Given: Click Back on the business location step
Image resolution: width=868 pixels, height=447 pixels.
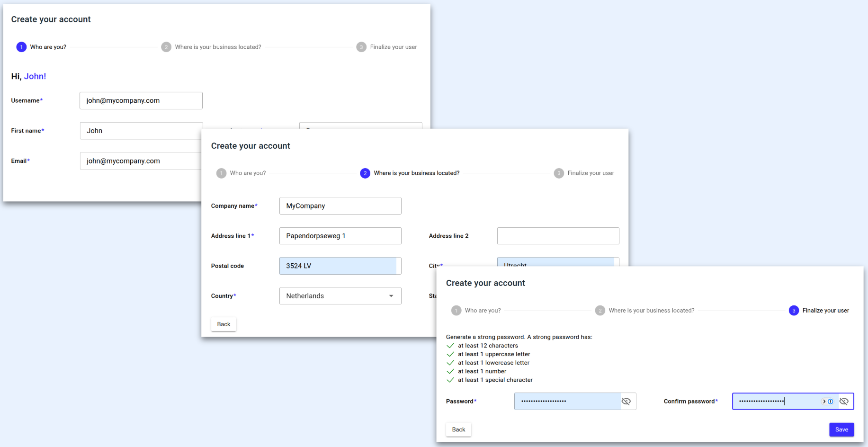Looking at the screenshot, I should point(223,324).
